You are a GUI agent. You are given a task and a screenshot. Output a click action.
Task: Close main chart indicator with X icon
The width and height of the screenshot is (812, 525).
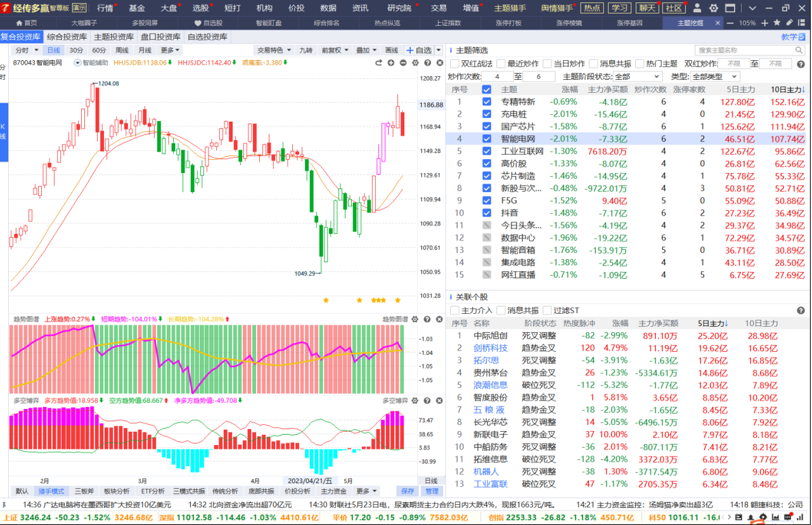[x=439, y=63]
